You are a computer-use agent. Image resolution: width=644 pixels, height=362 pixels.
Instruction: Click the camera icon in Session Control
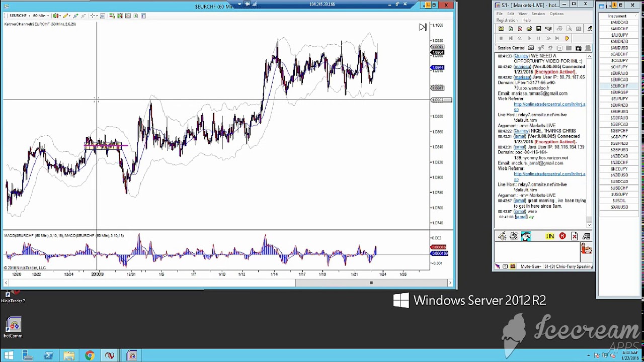[x=578, y=48]
